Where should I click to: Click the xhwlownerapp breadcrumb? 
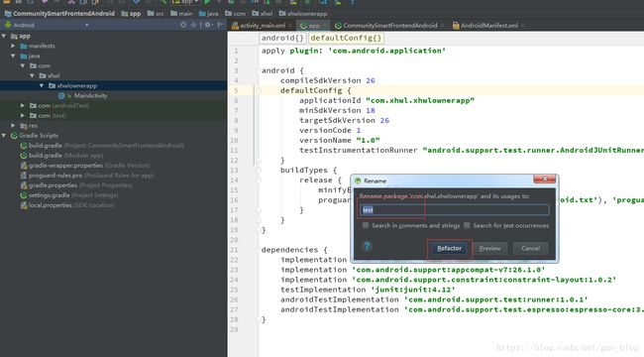click(303, 14)
